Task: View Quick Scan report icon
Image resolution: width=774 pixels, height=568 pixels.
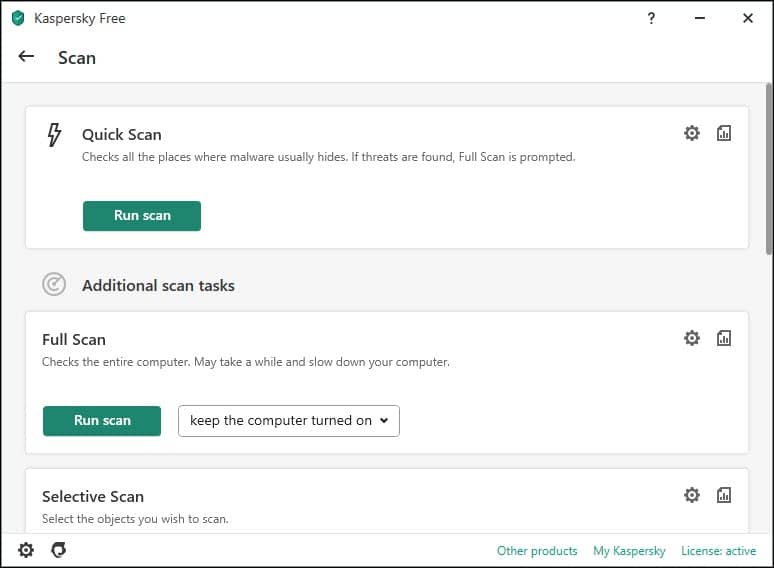Action: click(x=724, y=133)
